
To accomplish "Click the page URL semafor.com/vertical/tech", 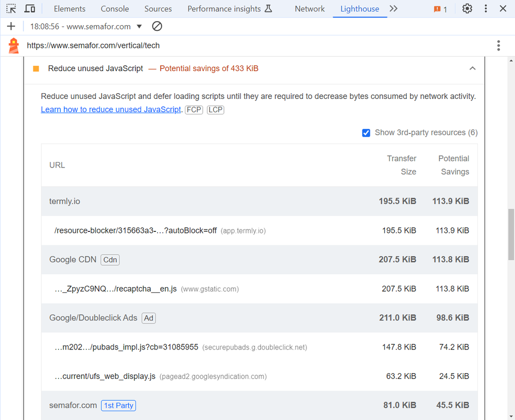I will point(93,45).
